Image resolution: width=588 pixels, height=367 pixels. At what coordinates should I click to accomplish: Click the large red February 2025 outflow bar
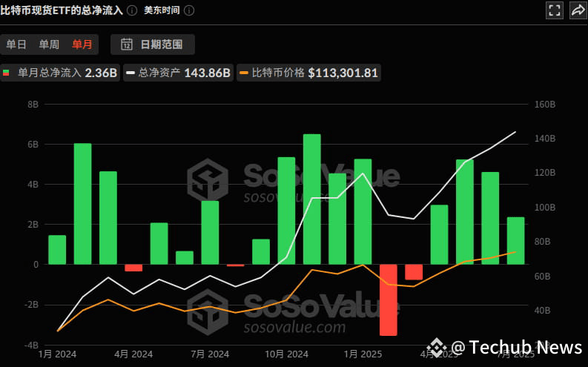388,300
